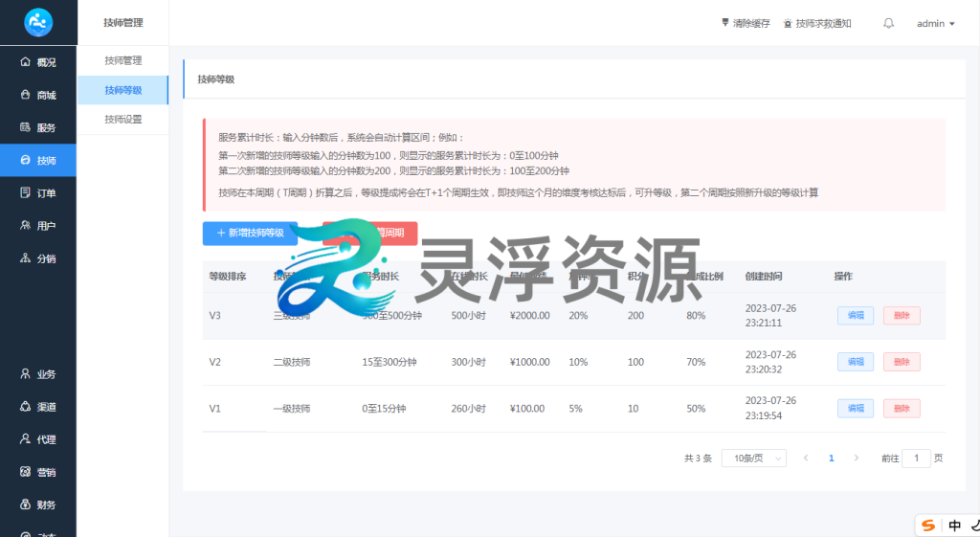Click the 15至300分钟 cell

[x=390, y=362]
